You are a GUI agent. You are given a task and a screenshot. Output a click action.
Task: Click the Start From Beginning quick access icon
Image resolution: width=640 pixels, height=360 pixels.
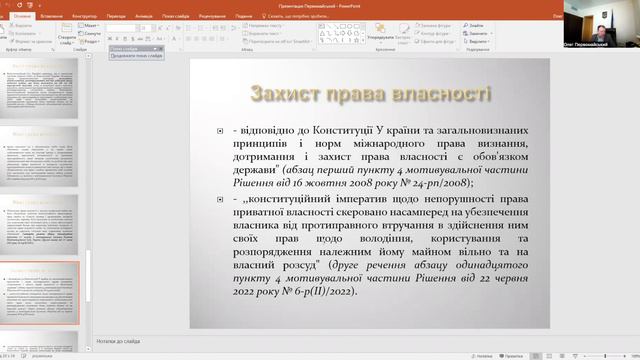click(x=30, y=5)
